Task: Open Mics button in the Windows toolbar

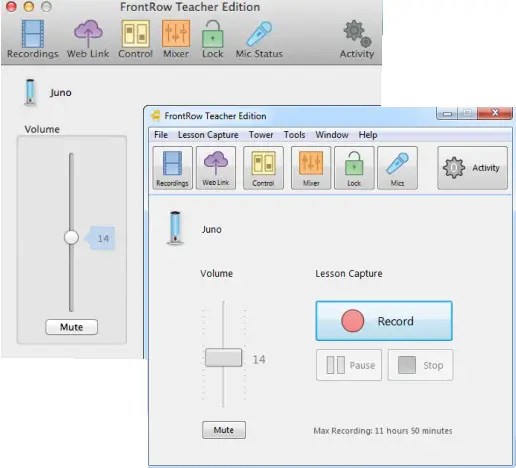Action: (397, 168)
